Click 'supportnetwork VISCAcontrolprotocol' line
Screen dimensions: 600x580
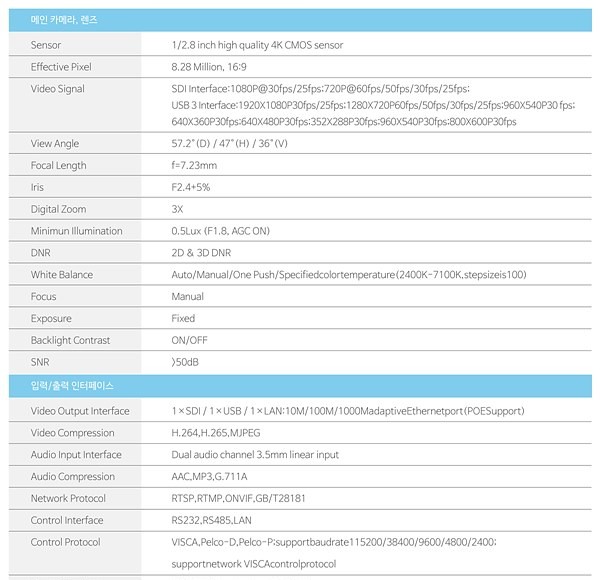point(254,564)
